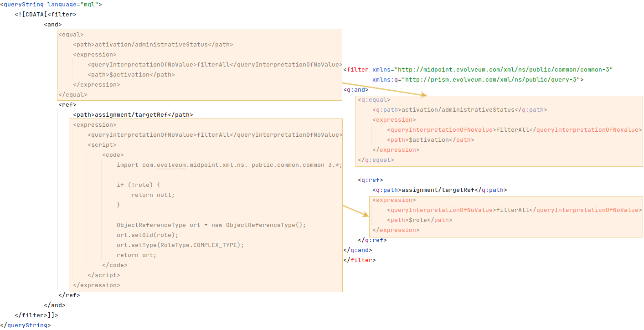Click the ort.setOid(role) line

pyautogui.click(x=147, y=235)
